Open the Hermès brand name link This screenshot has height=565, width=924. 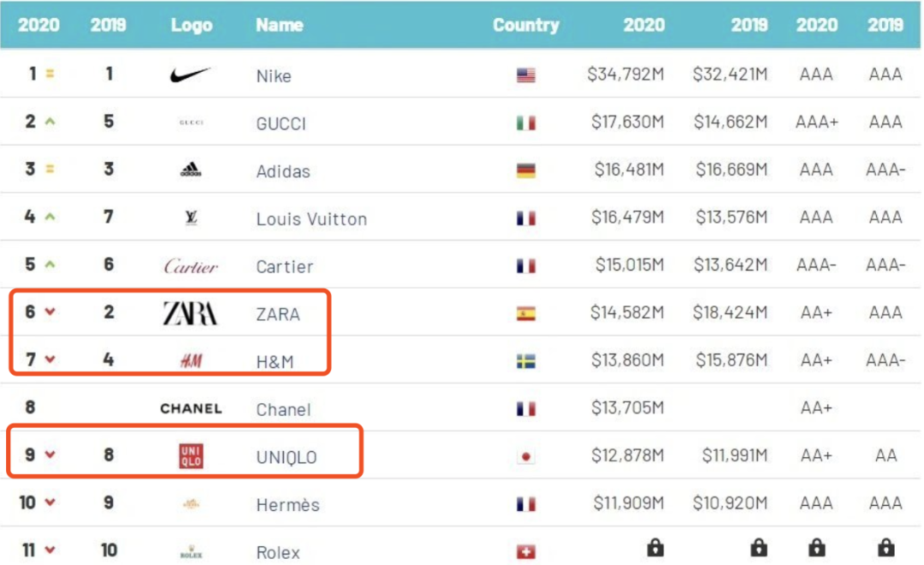[287, 505]
